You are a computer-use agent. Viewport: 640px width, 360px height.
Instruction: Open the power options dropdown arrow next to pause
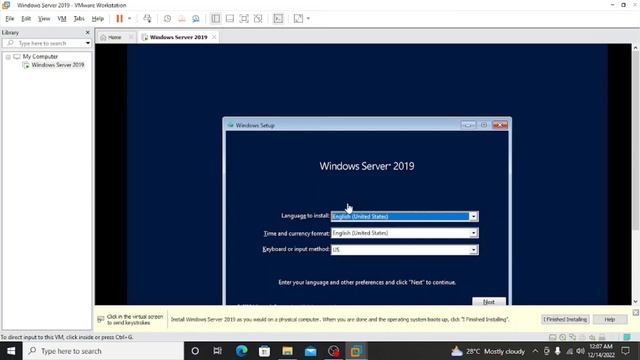[x=130, y=18]
